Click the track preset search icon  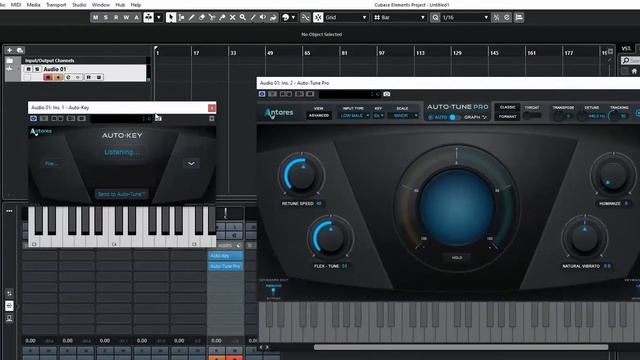pyautogui.click(x=20, y=50)
